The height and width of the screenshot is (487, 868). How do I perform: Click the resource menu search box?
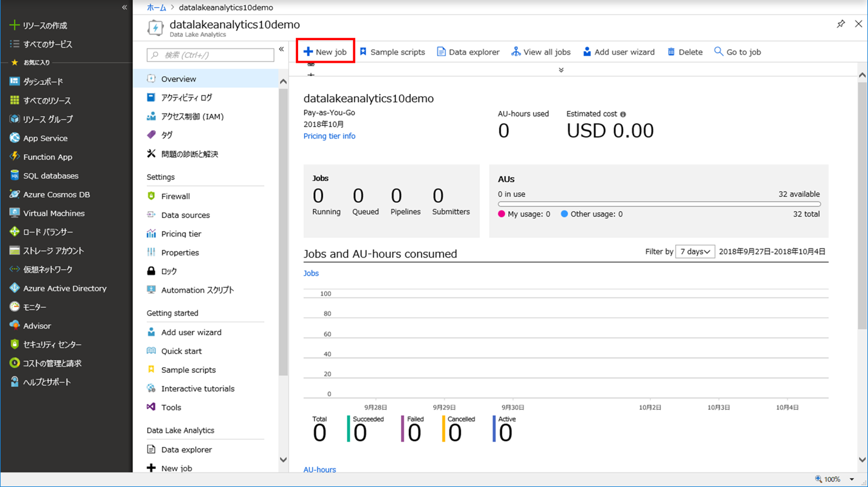pyautogui.click(x=210, y=55)
